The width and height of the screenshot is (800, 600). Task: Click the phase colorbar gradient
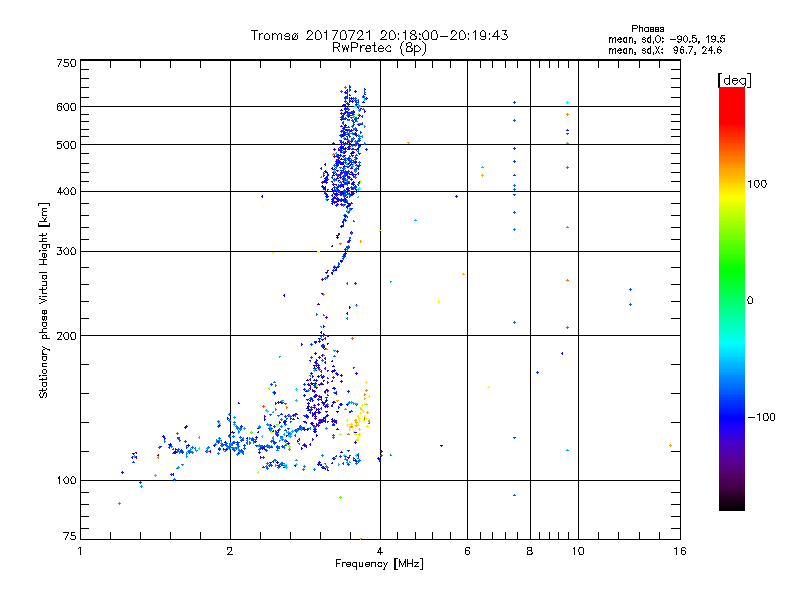732,298
